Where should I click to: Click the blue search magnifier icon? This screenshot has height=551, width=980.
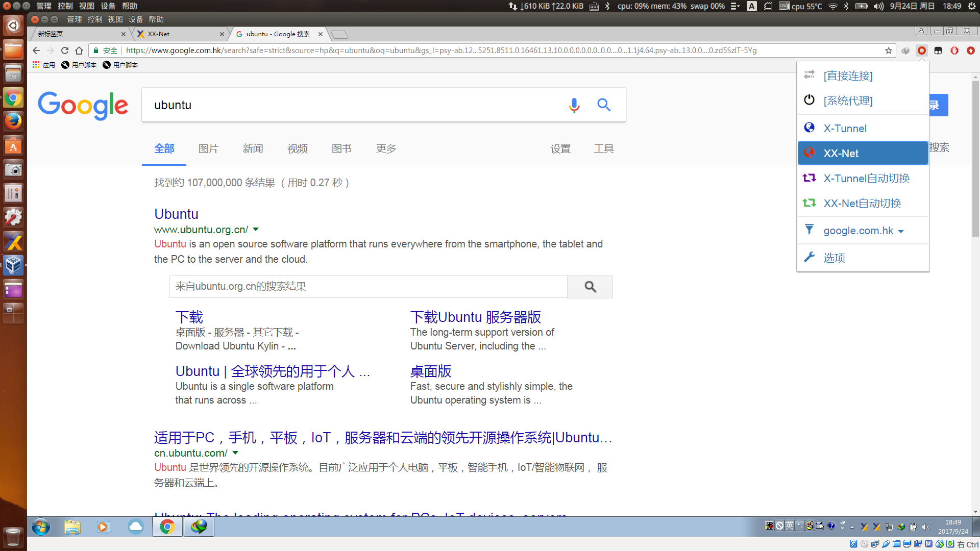coord(604,105)
